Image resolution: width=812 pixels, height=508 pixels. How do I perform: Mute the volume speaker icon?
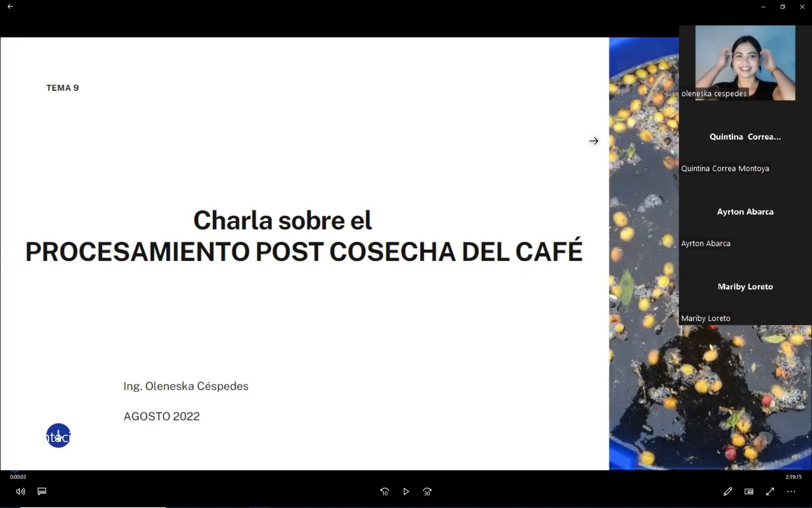click(20, 491)
